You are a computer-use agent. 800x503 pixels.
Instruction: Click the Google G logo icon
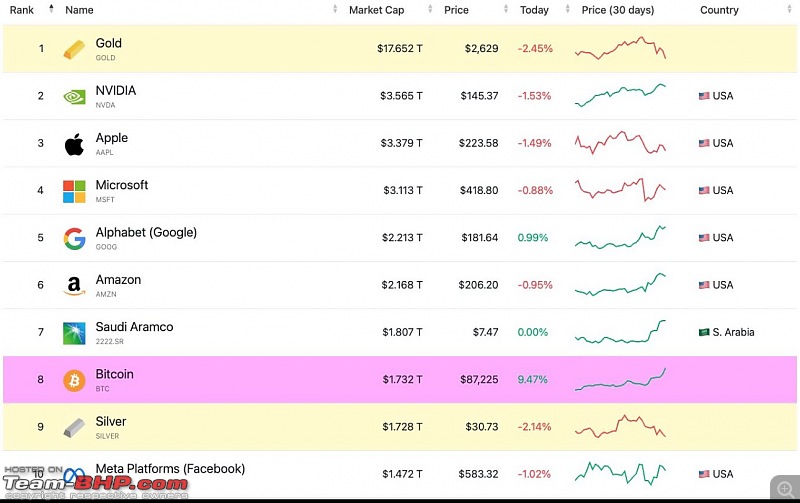coord(74,239)
